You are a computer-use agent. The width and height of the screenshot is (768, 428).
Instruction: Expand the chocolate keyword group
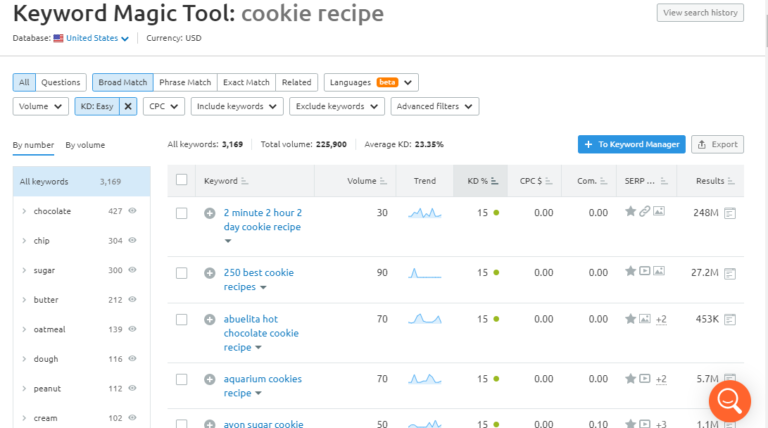click(x=24, y=211)
